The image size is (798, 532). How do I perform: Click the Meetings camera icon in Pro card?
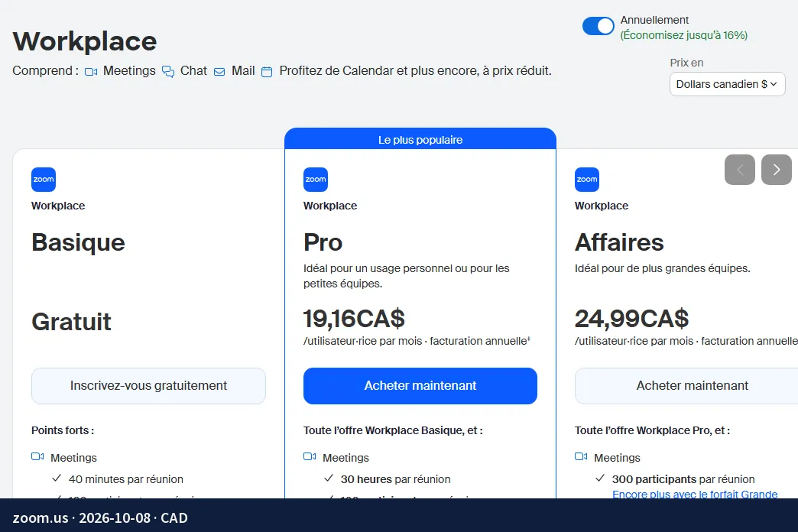click(310, 456)
